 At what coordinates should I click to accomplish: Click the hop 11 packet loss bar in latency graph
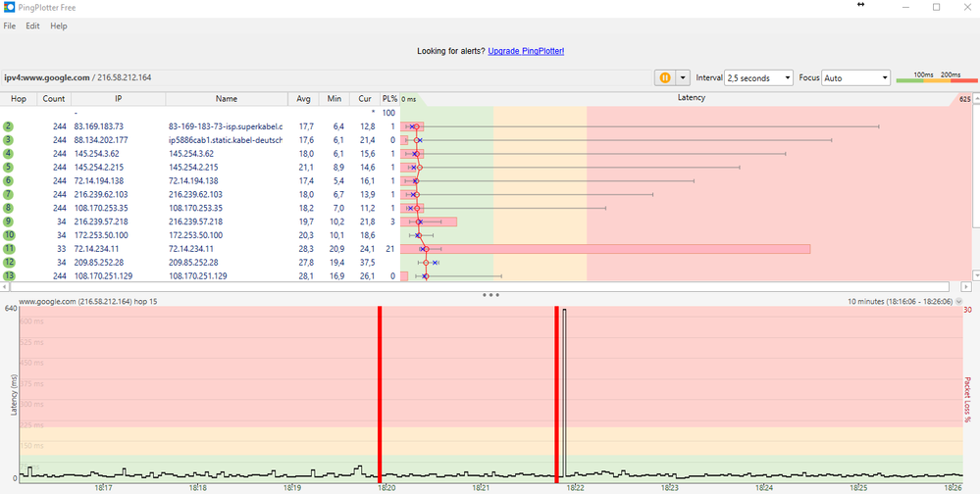pos(605,249)
